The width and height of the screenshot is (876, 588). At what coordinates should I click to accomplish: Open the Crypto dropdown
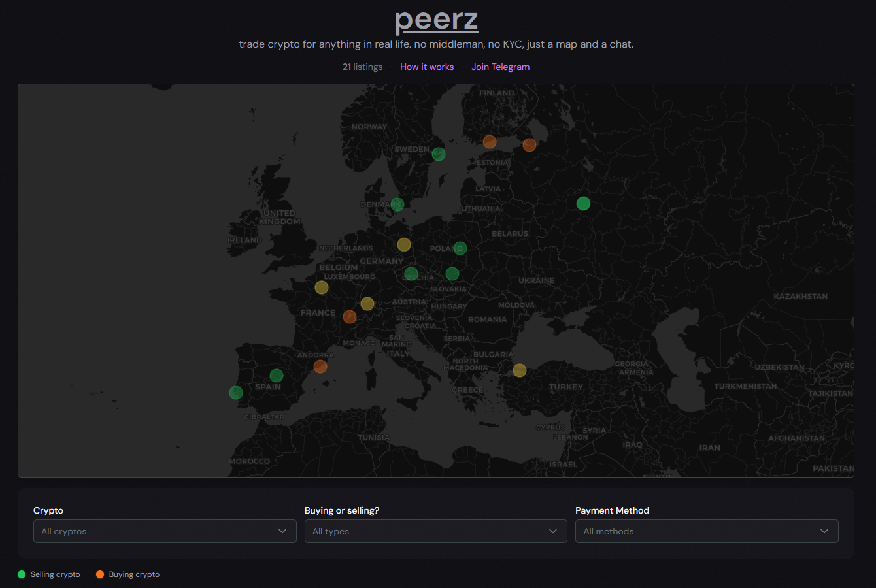165,531
